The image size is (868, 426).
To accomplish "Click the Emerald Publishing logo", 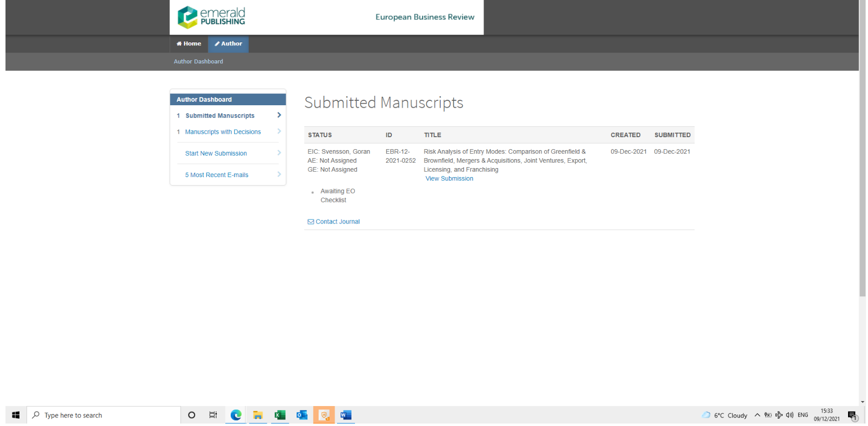I will point(211,17).
